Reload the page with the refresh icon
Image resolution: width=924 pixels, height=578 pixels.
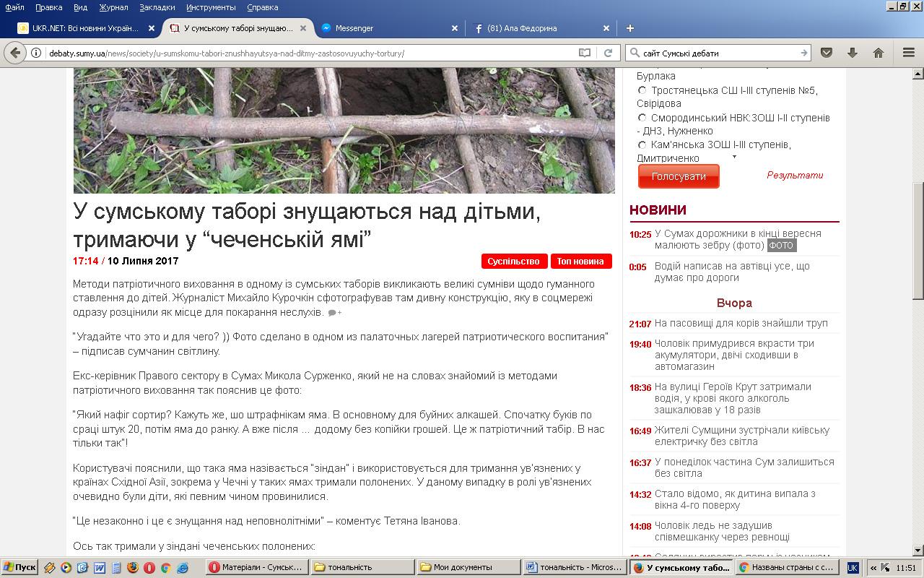coord(608,53)
